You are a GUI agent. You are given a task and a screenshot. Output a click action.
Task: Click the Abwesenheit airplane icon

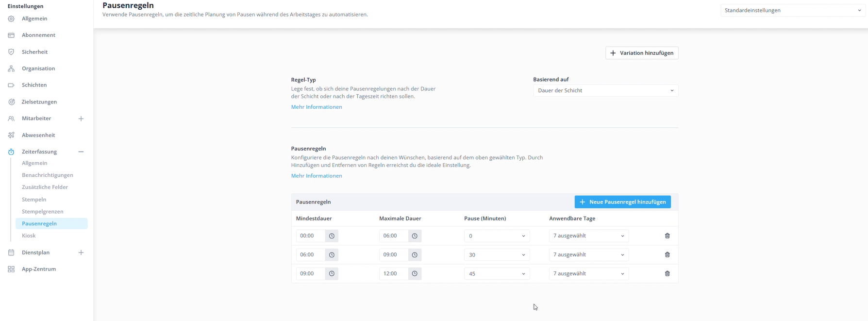11,135
